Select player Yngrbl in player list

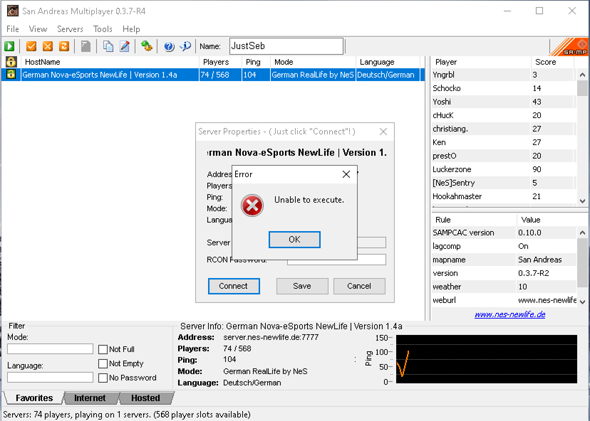click(503, 75)
